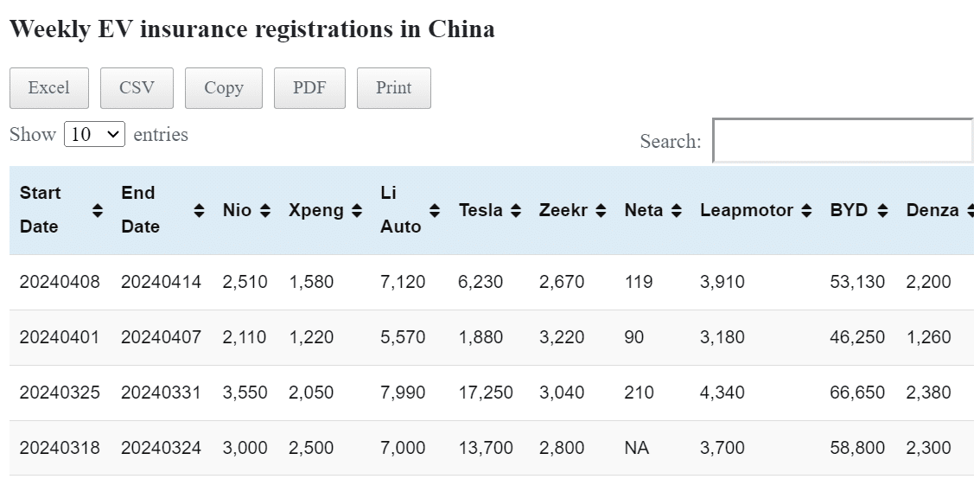Image resolution: width=980 pixels, height=479 pixels.
Task: Click sort arrows next to Neta
Action: 677,210
